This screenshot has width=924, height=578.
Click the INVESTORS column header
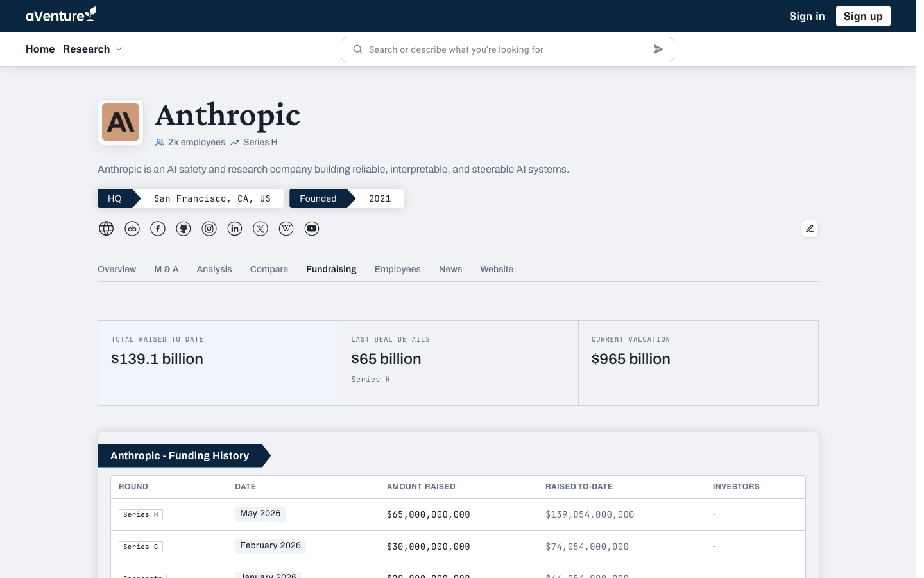coord(736,487)
